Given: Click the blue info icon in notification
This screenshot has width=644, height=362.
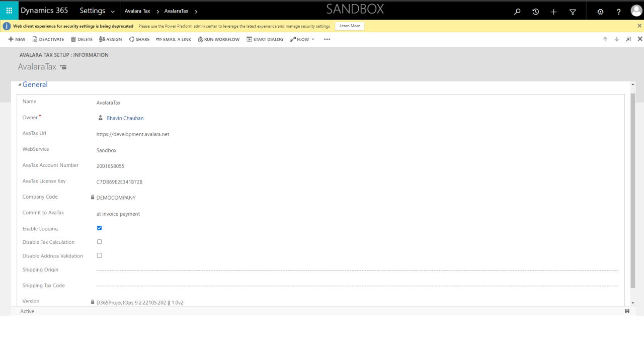Looking at the screenshot, I should [7, 26].
